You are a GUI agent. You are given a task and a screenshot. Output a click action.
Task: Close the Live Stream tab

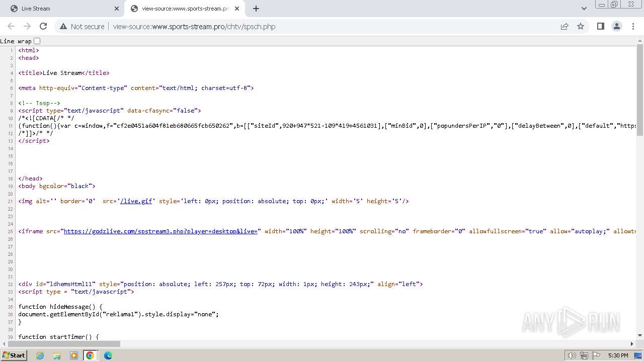point(117,9)
